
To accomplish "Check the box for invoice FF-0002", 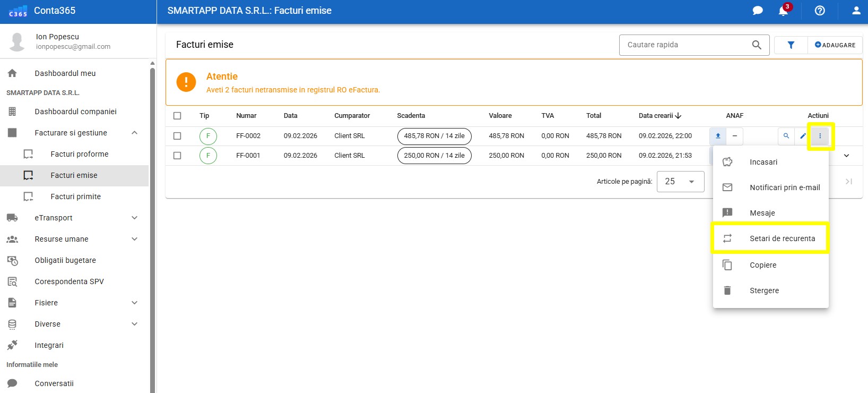I will (x=177, y=136).
